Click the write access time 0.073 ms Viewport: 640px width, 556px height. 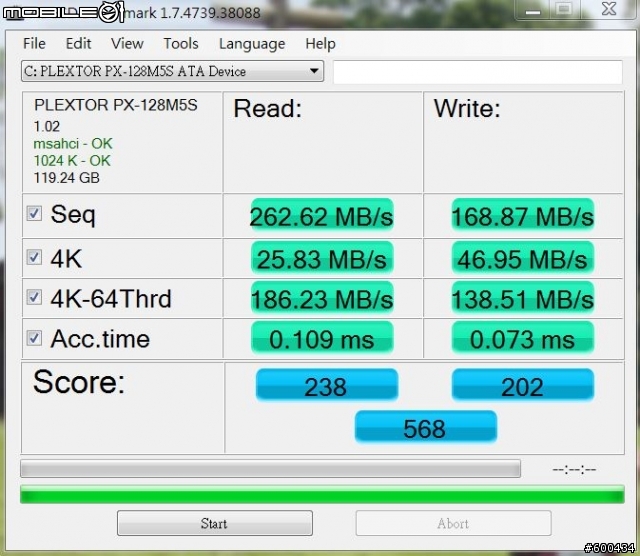point(522,338)
